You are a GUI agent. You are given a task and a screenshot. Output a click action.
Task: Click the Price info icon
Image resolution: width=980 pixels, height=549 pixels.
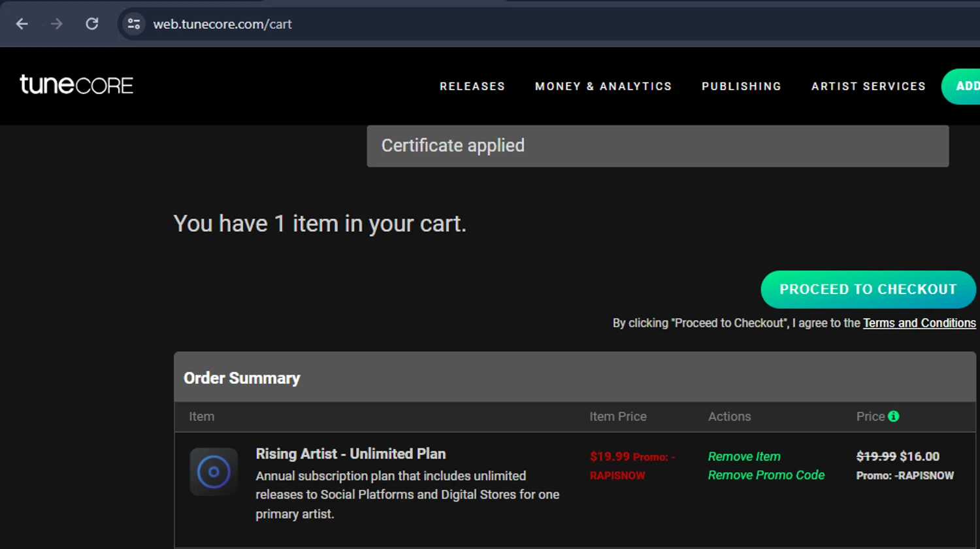[x=894, y=416]
